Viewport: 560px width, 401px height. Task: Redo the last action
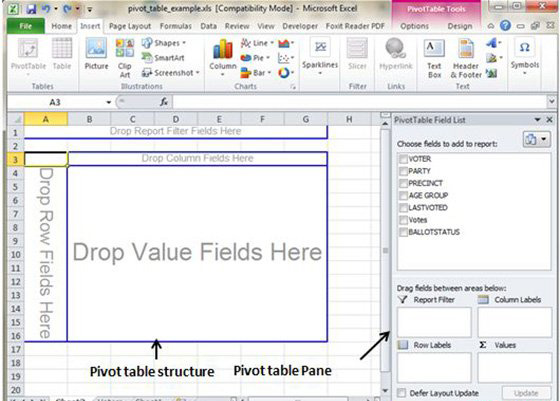tap(67, 8)
